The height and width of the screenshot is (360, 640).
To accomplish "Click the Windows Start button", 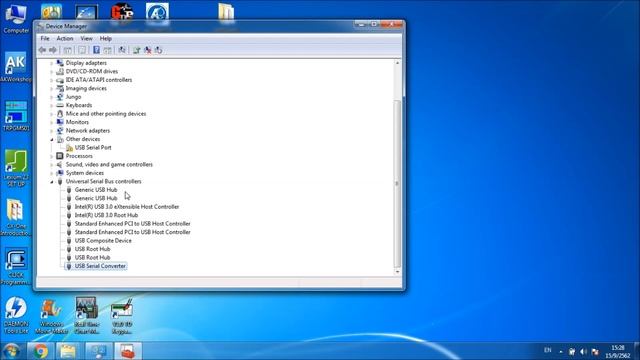I will (x=11, y=351).
